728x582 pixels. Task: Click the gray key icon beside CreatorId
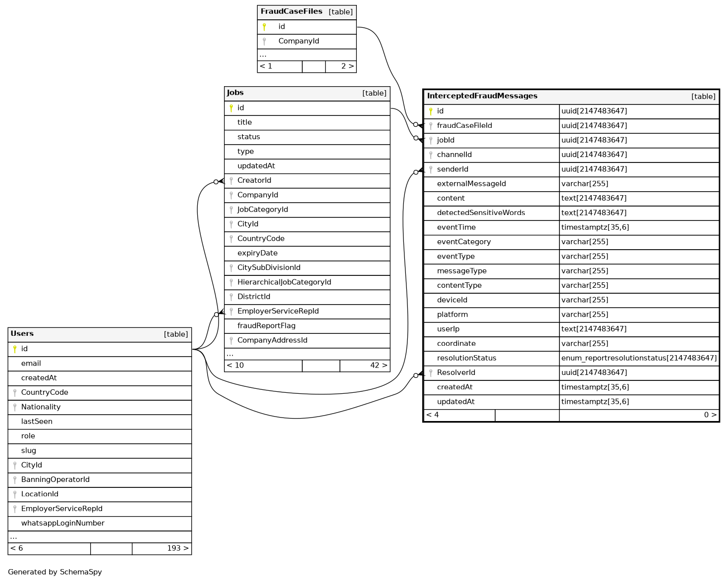coord(231,181)
